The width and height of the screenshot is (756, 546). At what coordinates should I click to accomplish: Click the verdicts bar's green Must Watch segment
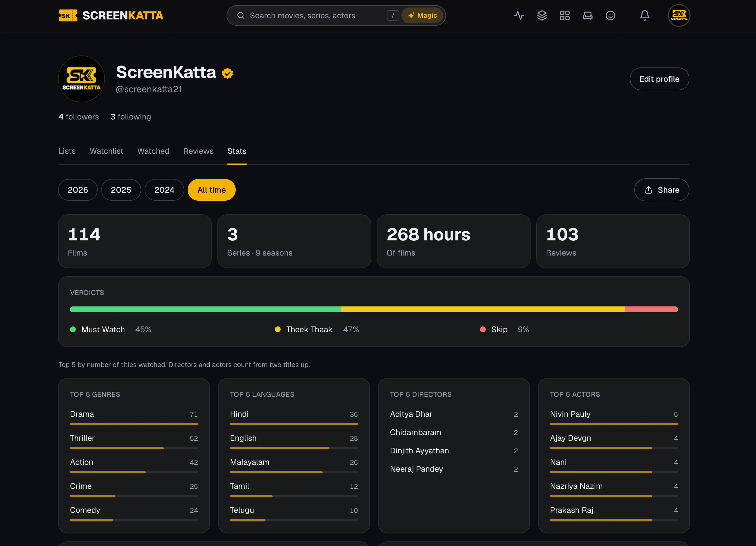click(x=206, y=309)
